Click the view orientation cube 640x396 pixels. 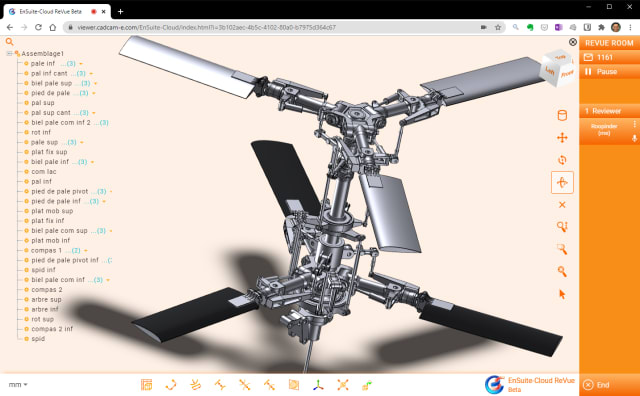tap(558, 68)
